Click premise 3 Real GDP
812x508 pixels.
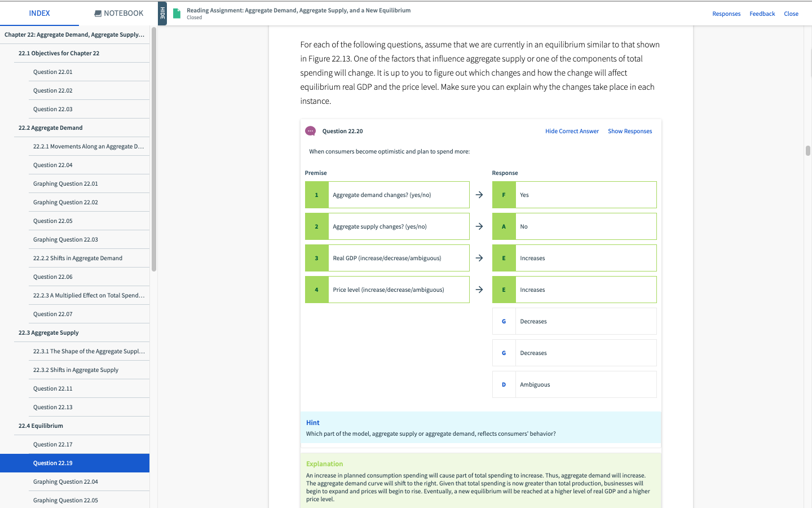click(x=387, y=258)
